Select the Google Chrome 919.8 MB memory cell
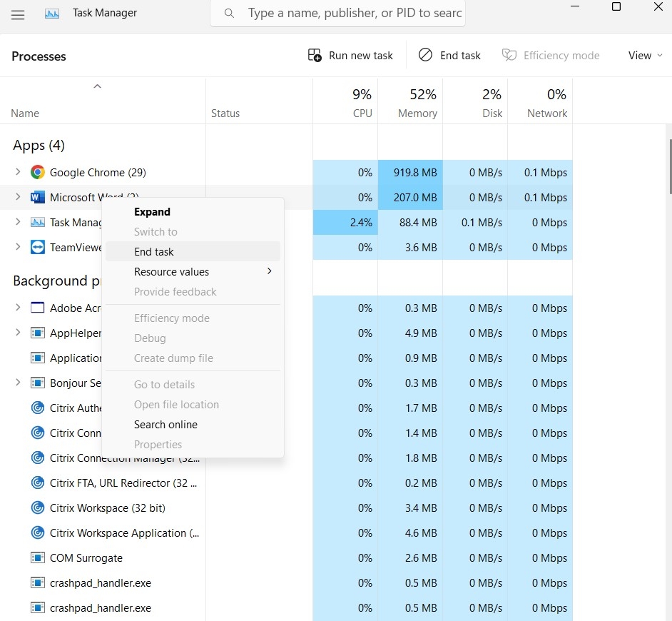 tap(410, 173)
